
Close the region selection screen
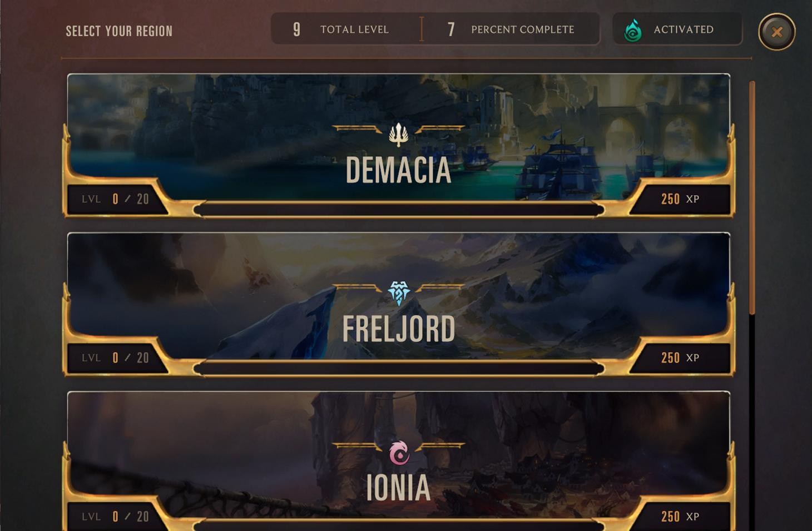[777, 32]
